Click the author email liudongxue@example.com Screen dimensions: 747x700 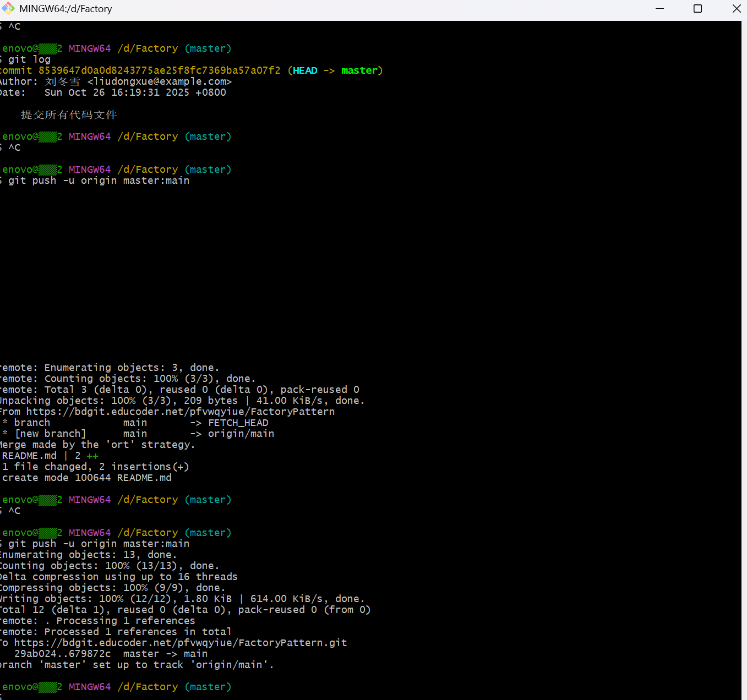[160, 81]
